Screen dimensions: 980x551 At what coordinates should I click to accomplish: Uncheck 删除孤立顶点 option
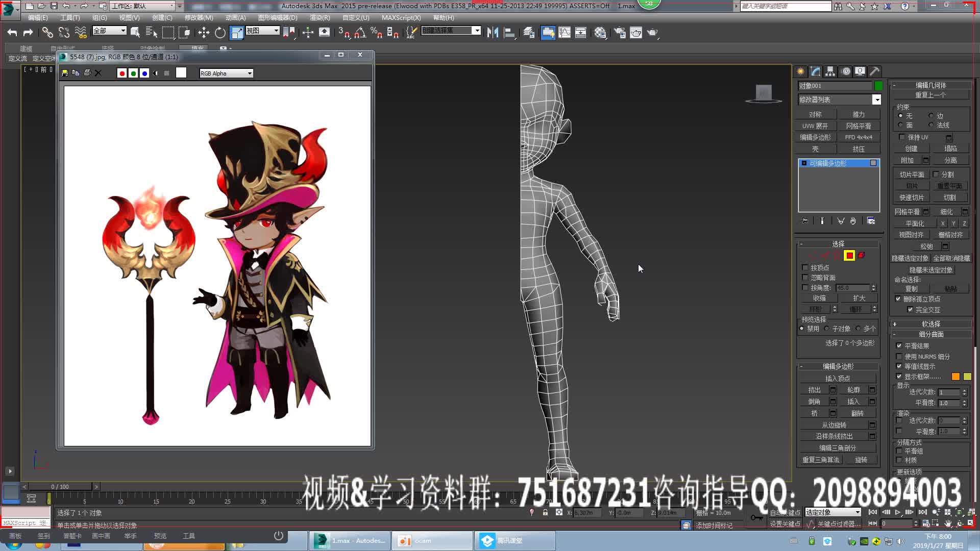click(898, 299)
